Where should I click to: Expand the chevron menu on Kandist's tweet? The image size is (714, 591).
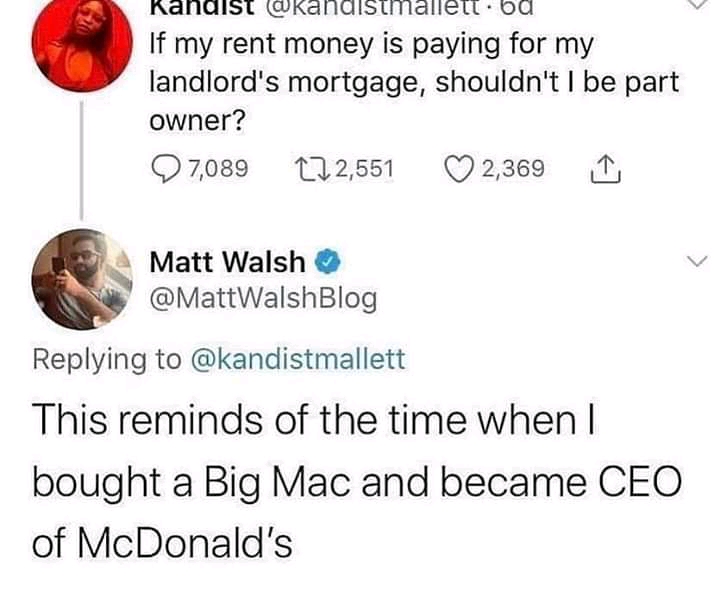697,4
